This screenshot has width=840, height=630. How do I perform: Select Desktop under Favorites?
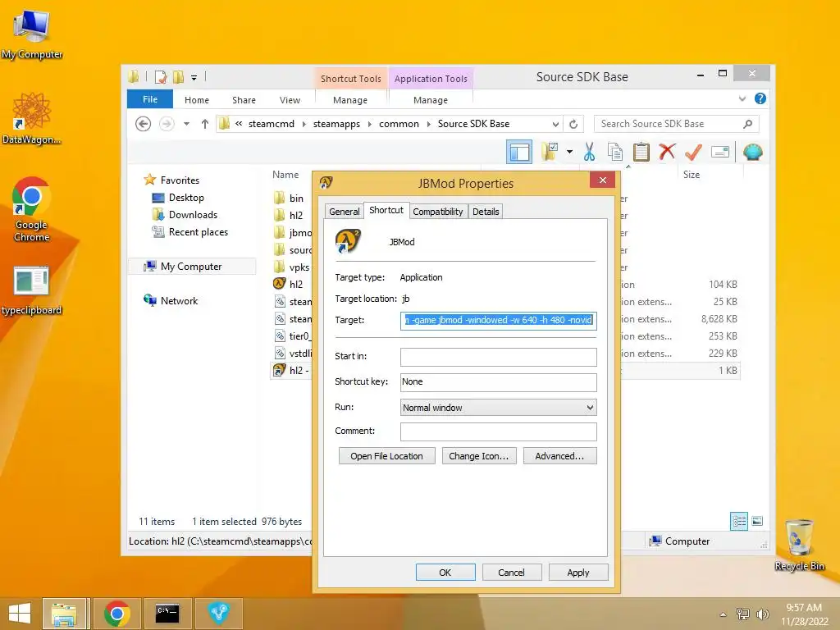[x=186, y=198]
